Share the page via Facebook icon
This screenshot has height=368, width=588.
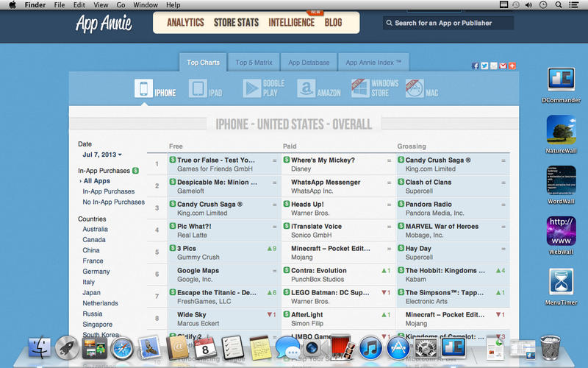pos(475,66)
